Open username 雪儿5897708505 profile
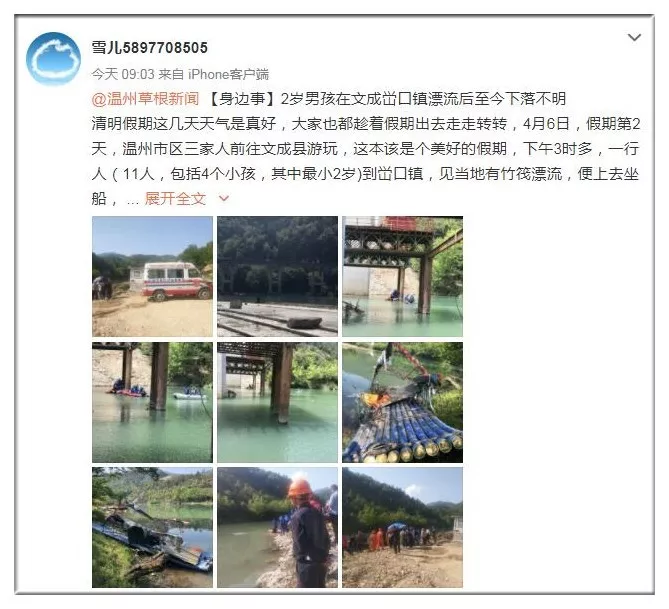Viewport: 669px width, 609px height. (149, 47)
